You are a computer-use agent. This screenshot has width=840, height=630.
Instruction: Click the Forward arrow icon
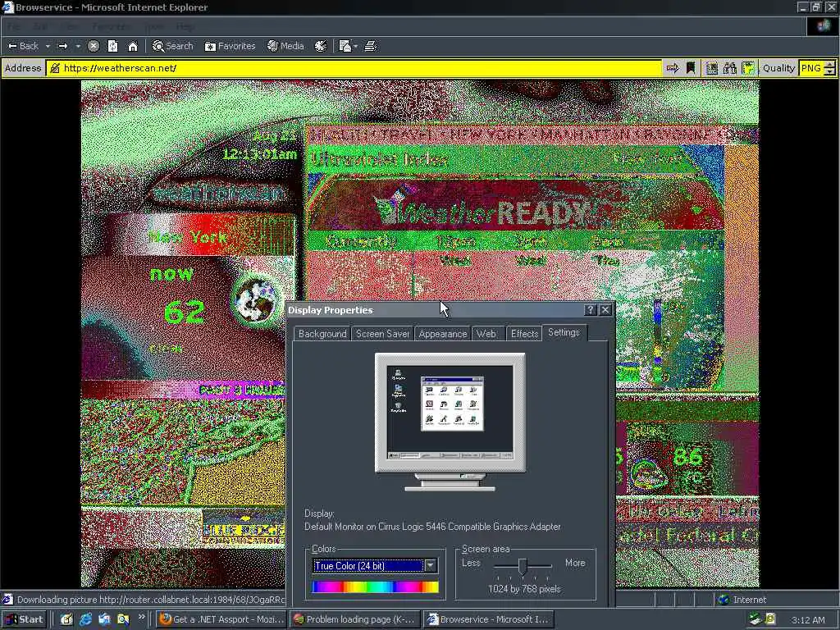coord(62,46)
